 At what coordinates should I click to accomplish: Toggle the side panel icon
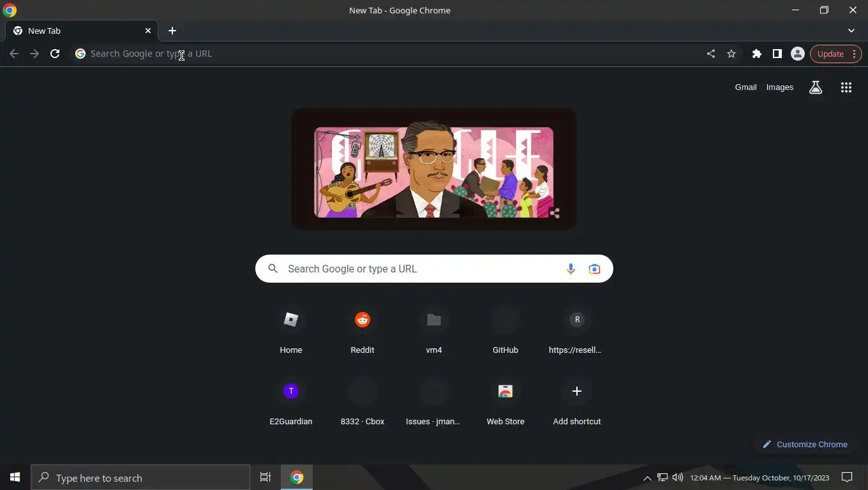point(777,54)
